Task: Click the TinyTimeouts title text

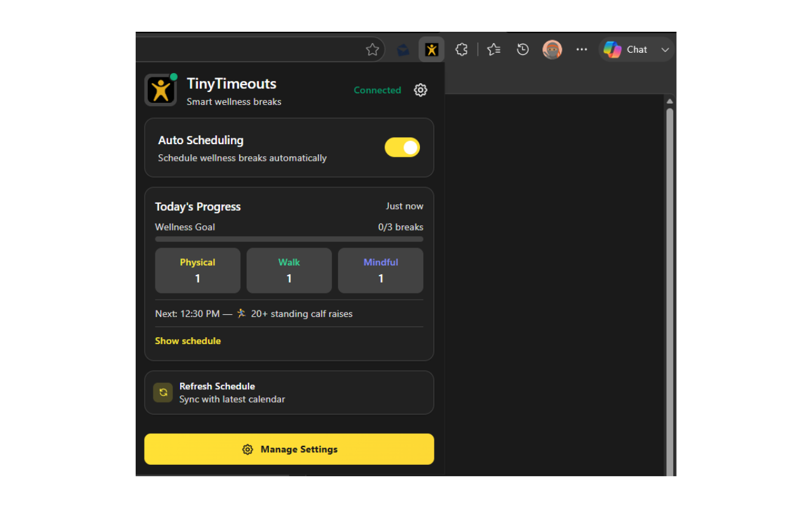Action: [x=232, y=84]
